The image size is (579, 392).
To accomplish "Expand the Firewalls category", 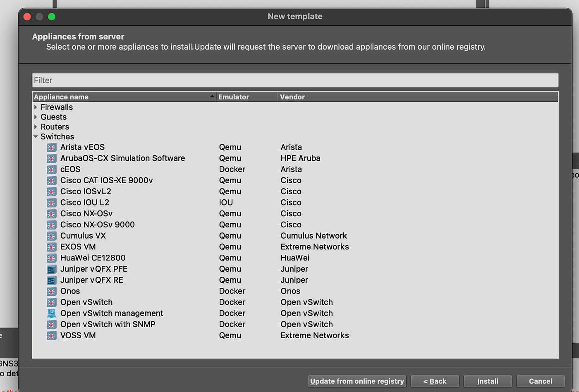I will pyautogui.click(x=36, y=107).
